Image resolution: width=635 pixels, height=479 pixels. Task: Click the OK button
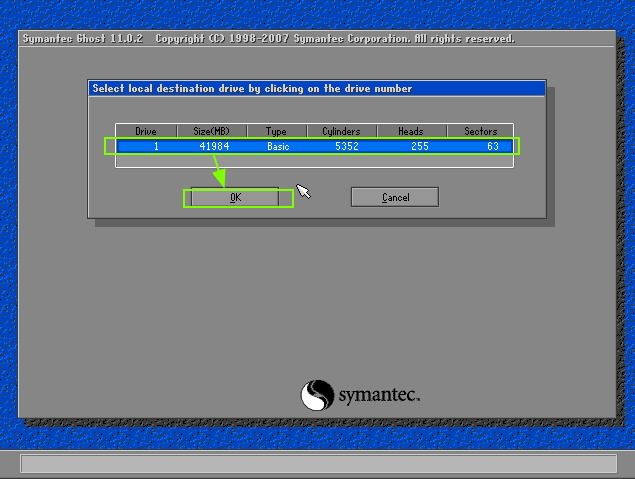click(x=235, y=198)
